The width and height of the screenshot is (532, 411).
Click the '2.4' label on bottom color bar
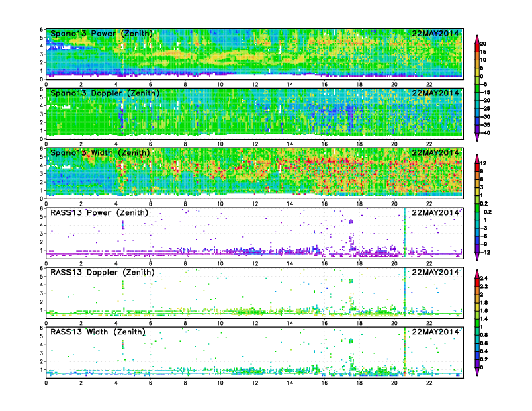tap(484, 278)
